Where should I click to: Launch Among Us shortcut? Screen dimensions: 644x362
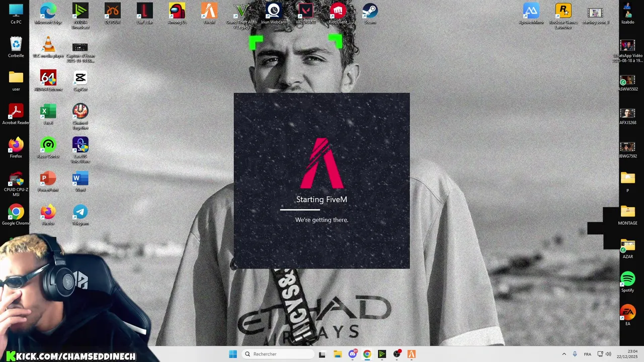pyautogui.click(x=177, y=14)
